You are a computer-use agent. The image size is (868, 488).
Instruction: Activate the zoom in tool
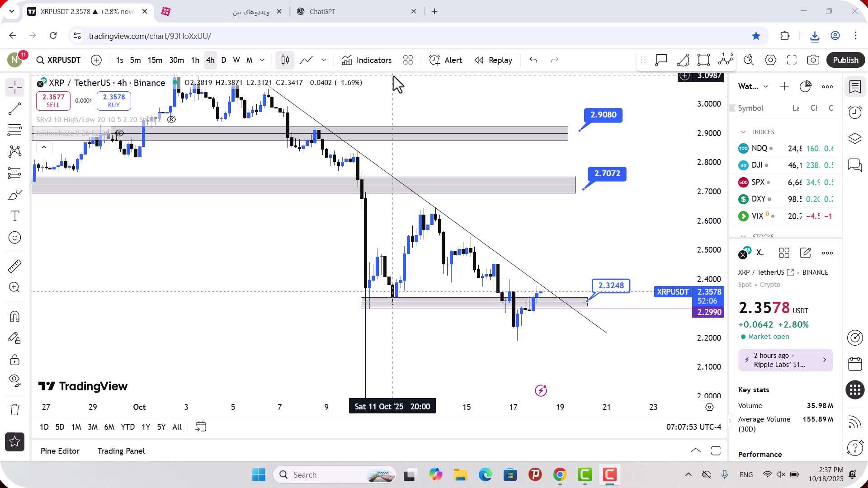click(x=14, y=287)
